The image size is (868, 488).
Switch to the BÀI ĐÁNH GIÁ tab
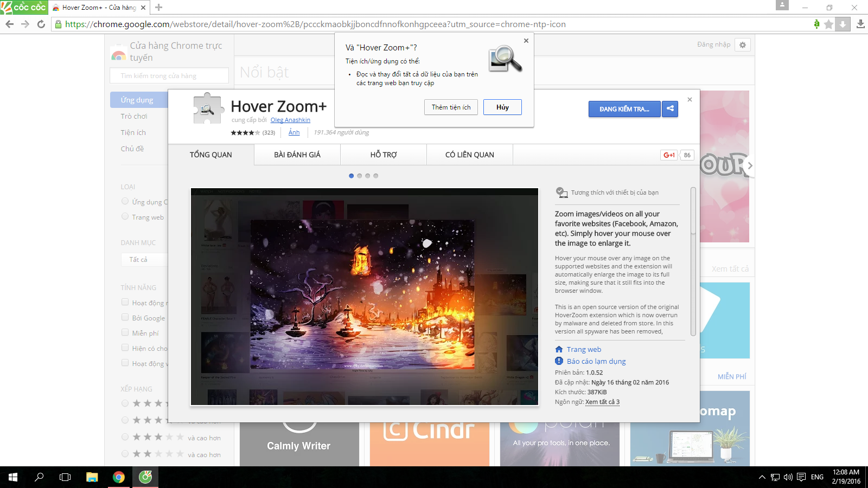coord(297,155)
